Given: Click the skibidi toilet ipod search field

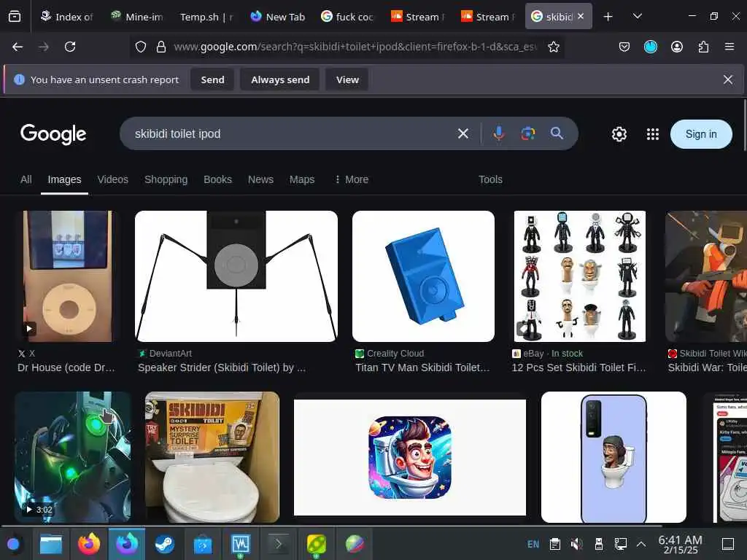Looking at the screenshot, I should (x=290, y=134).
